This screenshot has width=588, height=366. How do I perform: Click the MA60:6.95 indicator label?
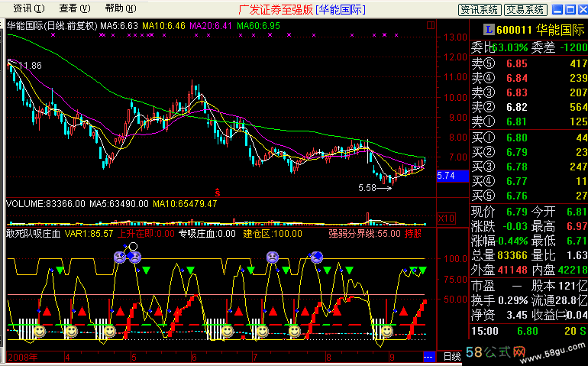point(258,26)
